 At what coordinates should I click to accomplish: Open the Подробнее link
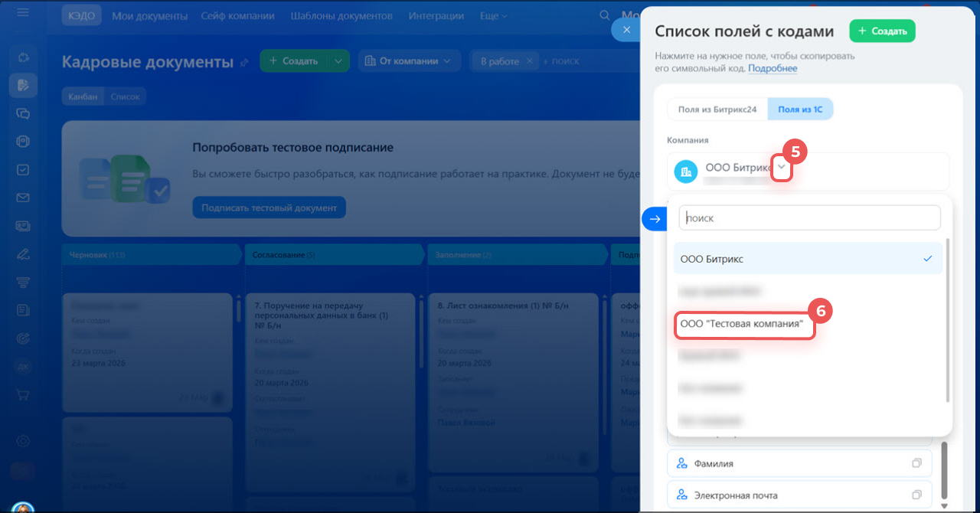(x=773, y=68)
